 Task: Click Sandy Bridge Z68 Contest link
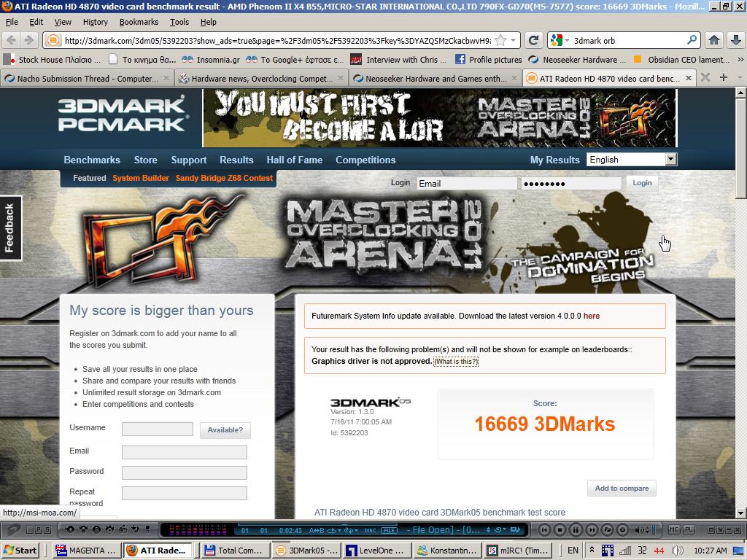pyautogui.click(x=224, y=178)
